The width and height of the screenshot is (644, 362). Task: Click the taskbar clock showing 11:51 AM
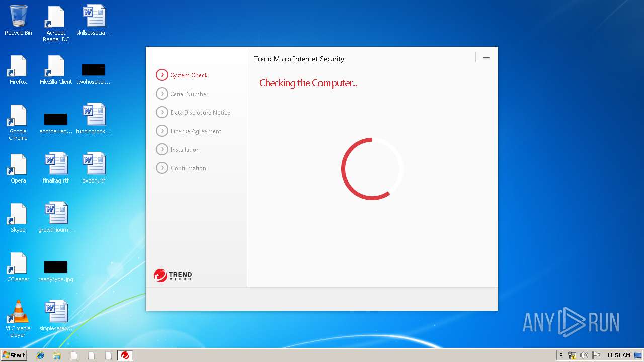(618, 355)
